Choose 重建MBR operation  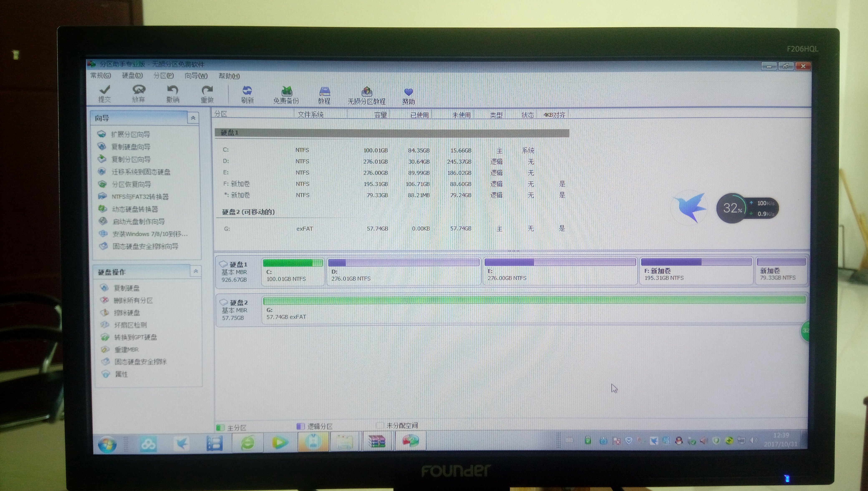[127, 350]
